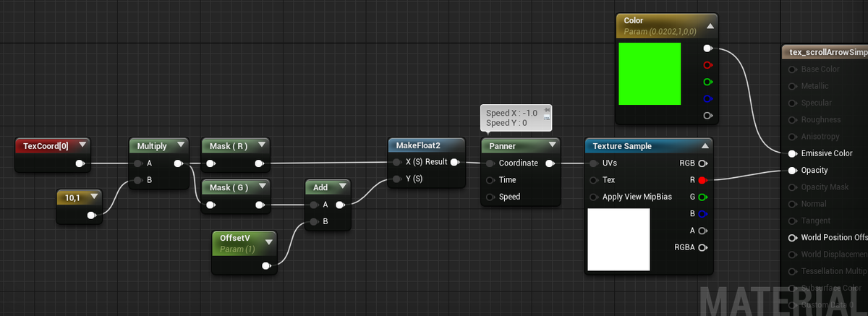Click Panner Coordinate input pin
This screenshot has height=316, width=868.
pyautogui.click(x=490, y=163)
